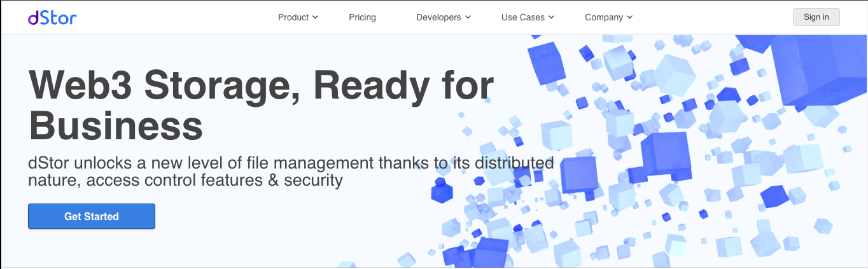Viewport: 868px width, 269px height.
Task: Open the Developers menu
Action: tap(444, 17)
